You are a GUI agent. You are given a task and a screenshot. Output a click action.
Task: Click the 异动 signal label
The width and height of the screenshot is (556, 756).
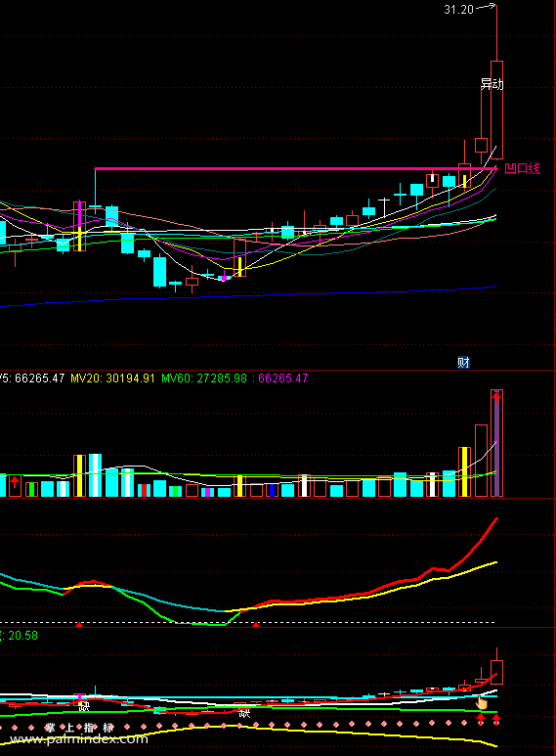click(x=492, y=84)
